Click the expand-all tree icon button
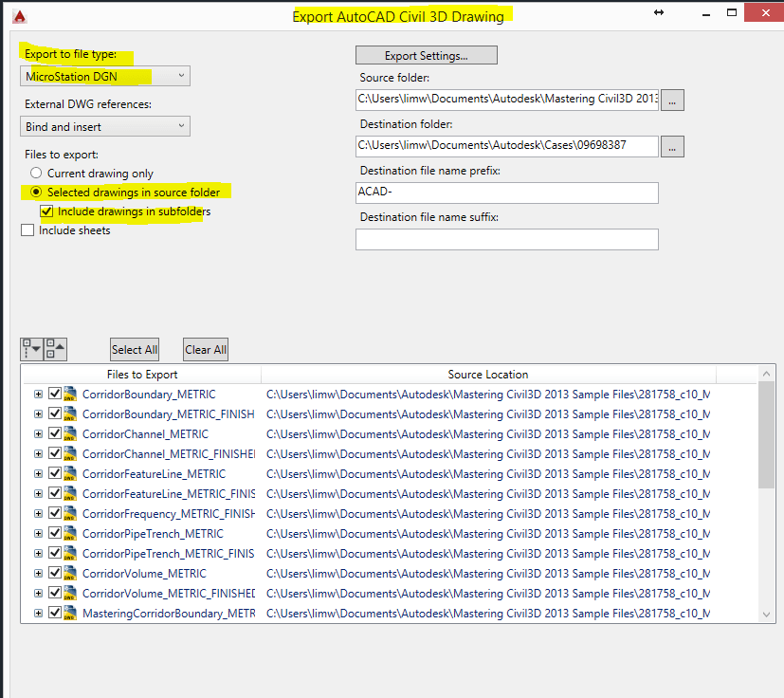Image resolution: width=784 pixels, height=698 pixels. (x=32, y=349)
